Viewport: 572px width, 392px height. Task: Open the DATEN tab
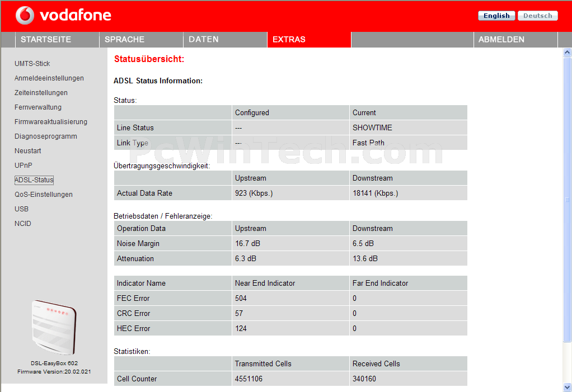[x=225, y=39]
